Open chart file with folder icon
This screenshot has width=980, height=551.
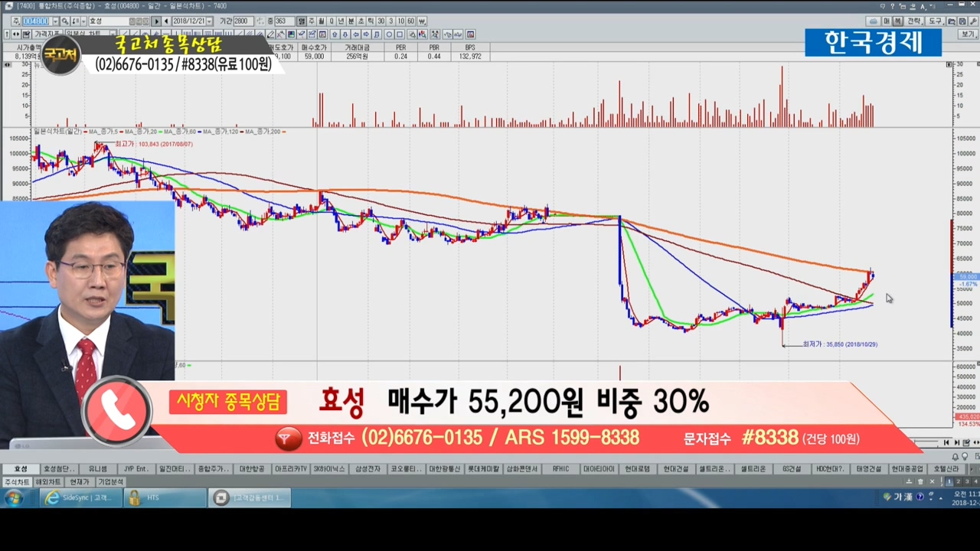952,21
